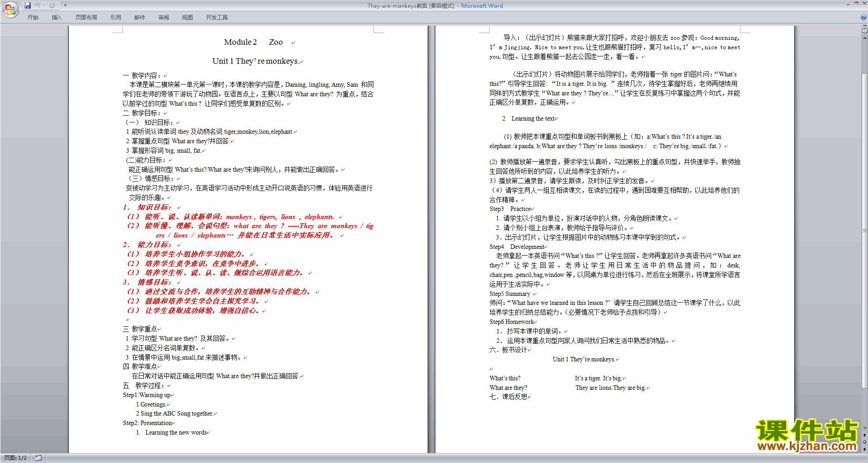Click '1 Learning the new words' line
The image size is (868, 463).
point(171,432)
